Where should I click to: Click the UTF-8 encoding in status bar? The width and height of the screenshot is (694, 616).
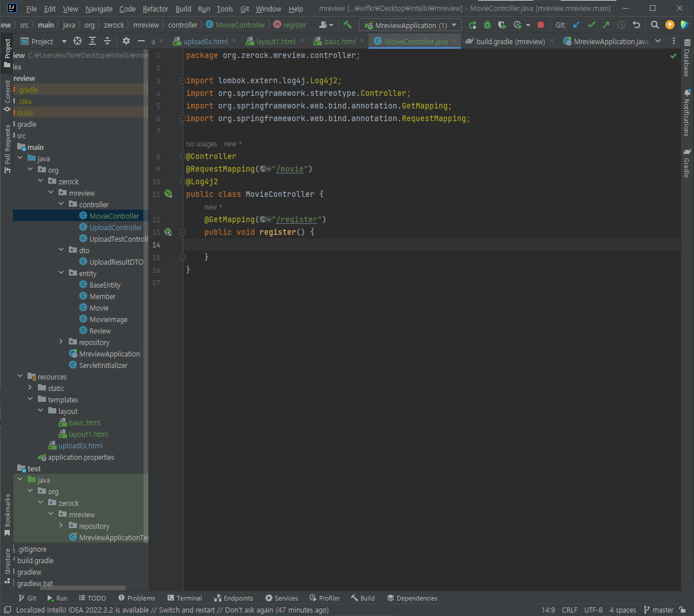(594, 610)
